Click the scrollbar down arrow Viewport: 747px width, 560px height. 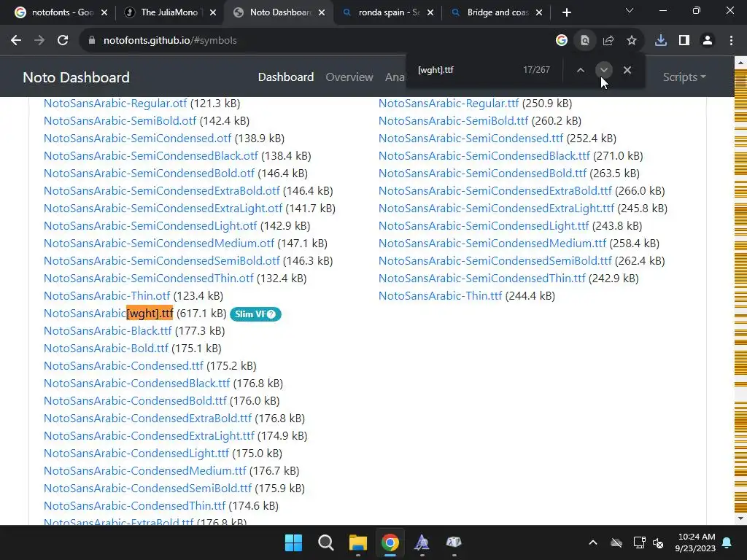(x=741, y=518)
